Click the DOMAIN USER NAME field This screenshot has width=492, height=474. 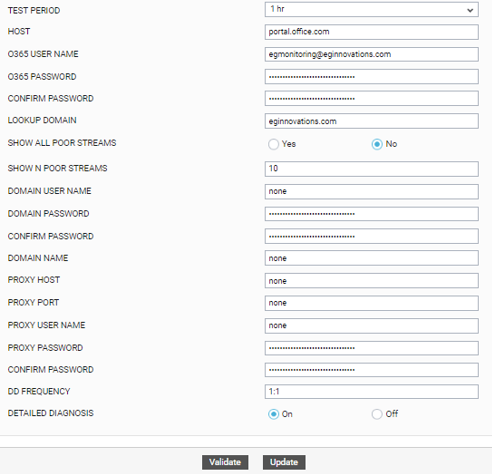pos(372,192)
